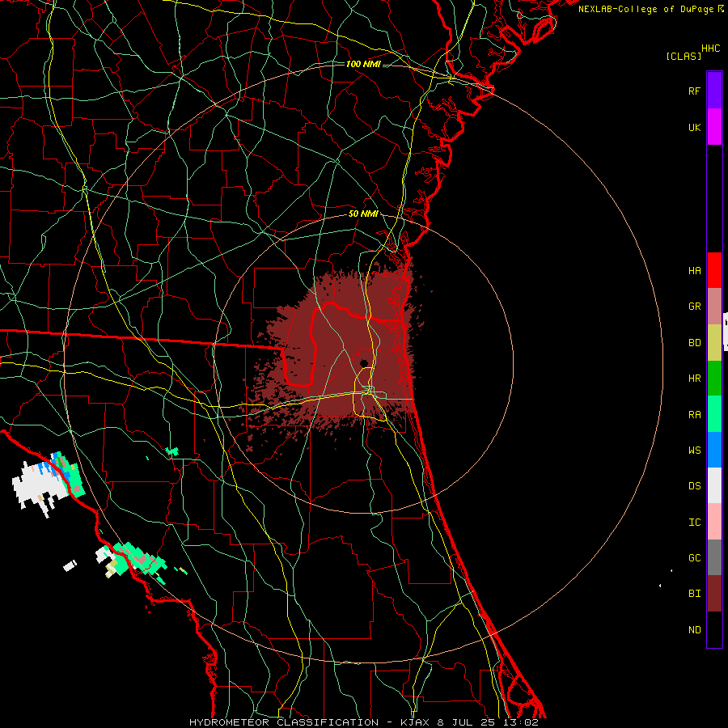Click the BD legend label
This screenshot has height=728, width=728.
695,343
